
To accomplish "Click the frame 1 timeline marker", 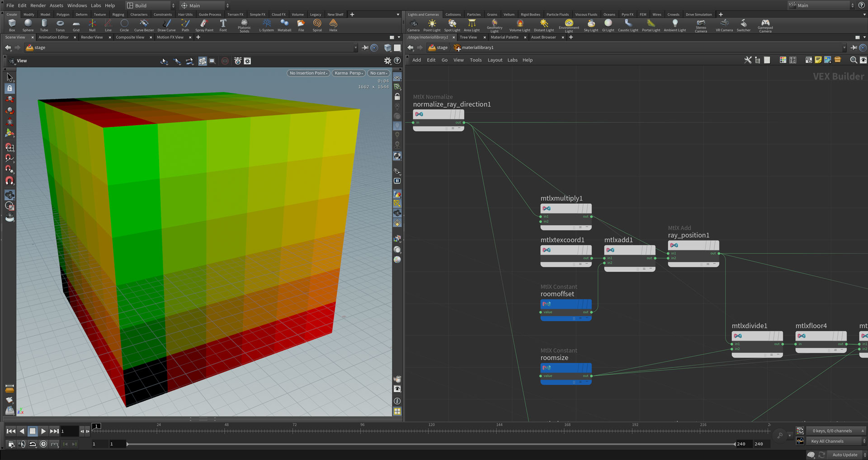I will click(x=96, y=426).
